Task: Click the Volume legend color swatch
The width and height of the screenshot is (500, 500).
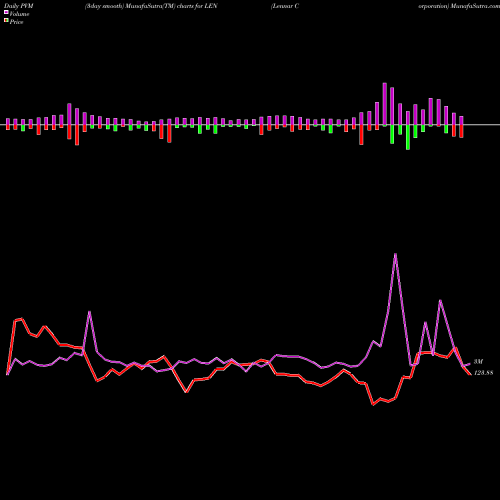Action: pos(6,13)
